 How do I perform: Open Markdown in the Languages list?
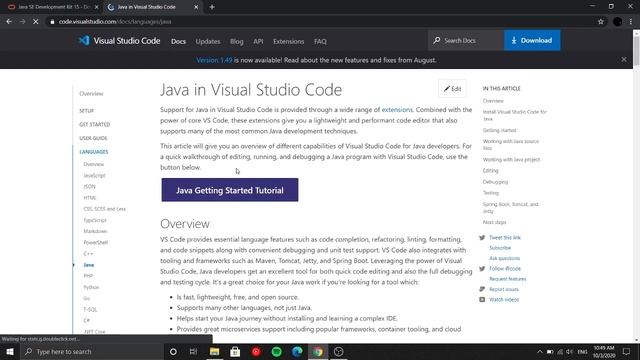coord(96,231)
